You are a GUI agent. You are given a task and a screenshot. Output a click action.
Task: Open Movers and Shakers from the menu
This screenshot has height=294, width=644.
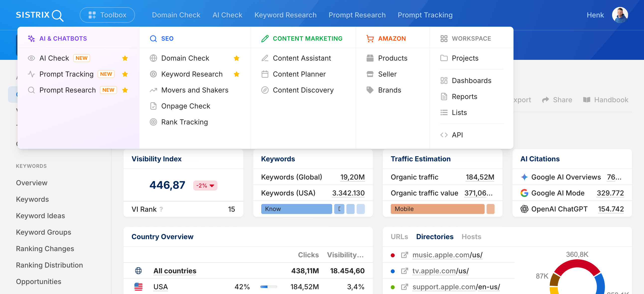click(195, 90)
